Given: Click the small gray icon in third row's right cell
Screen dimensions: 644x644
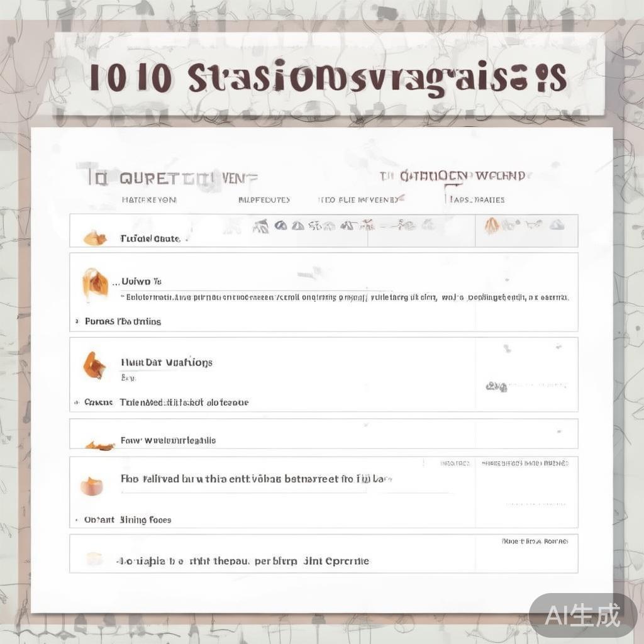Looking at the screenshot, I should coord(496,386).
